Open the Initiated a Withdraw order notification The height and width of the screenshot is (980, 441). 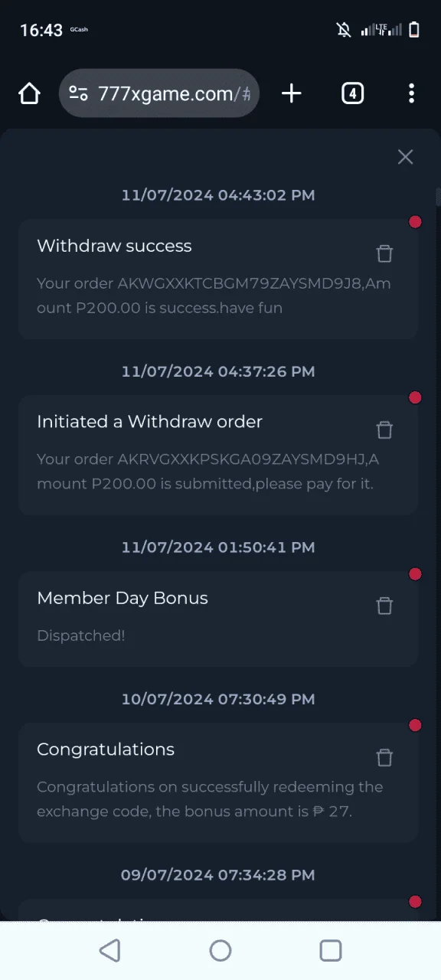[x=218, y=456]
